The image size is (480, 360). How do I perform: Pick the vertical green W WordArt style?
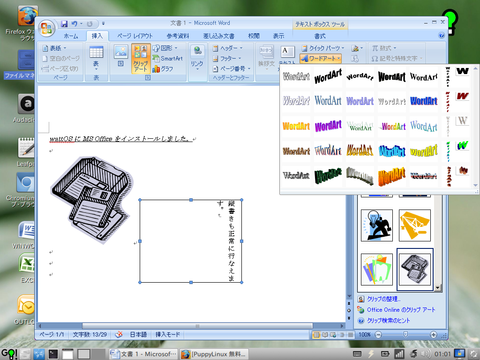coord(462,145)
